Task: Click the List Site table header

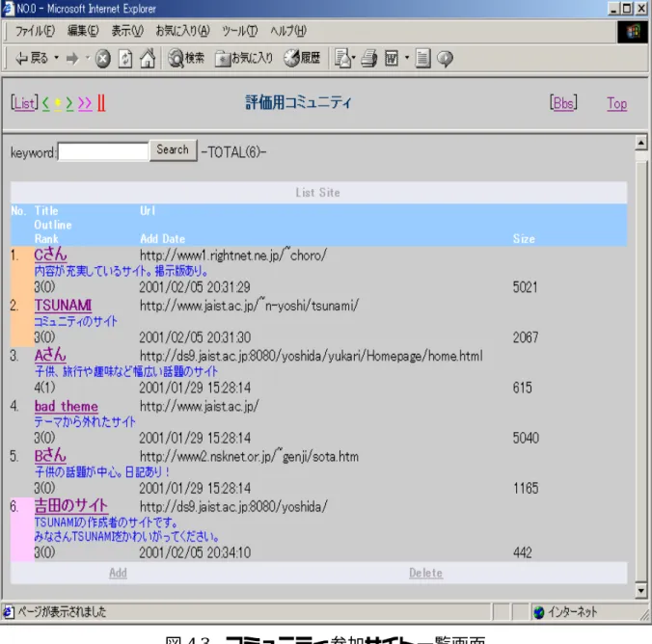Action: click(318, 193)
